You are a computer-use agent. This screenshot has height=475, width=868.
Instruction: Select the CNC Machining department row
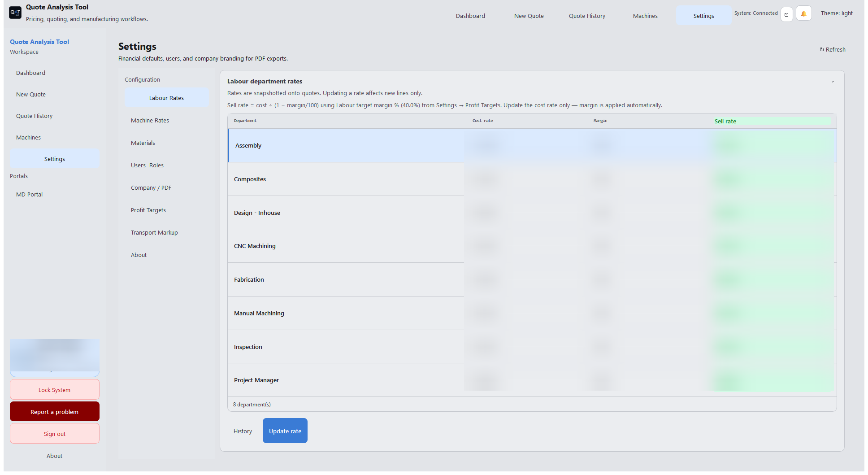pyautogui.click(x=532, y=246)
